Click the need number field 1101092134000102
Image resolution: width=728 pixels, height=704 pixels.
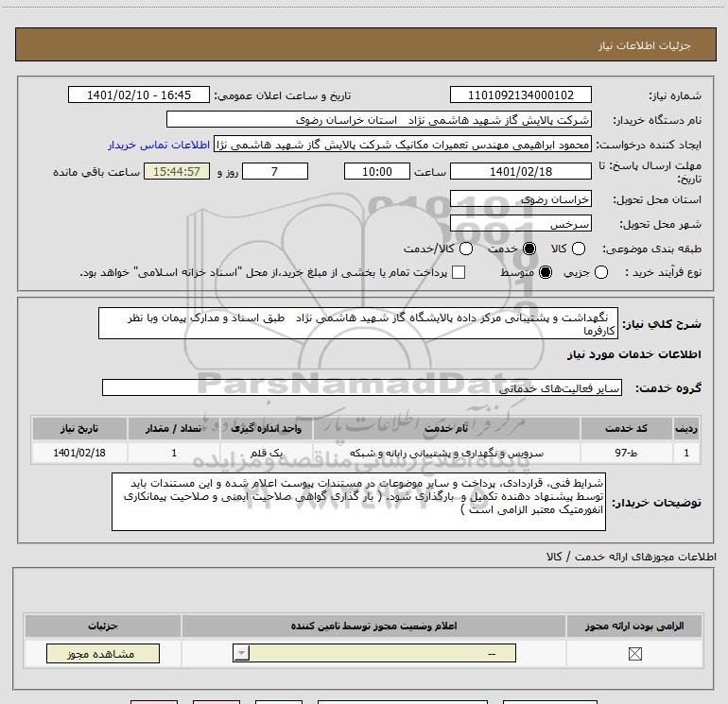pos(520,94)
